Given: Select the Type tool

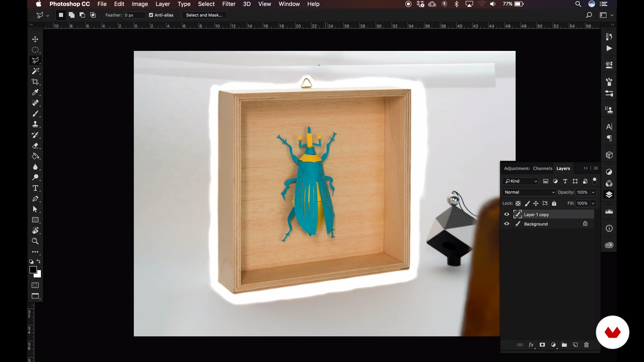Looking at the screenshot, I should (35, 188).
